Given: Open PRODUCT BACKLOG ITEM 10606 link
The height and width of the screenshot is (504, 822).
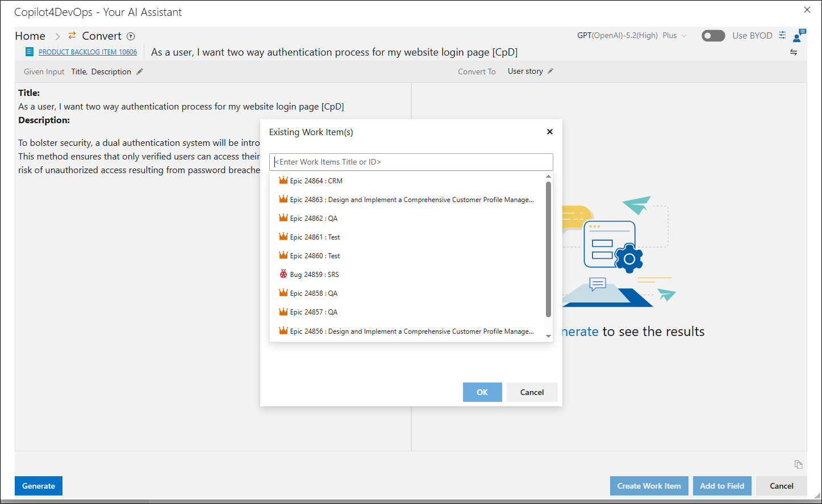Looking at the screenshot, I should click(87, 52).
